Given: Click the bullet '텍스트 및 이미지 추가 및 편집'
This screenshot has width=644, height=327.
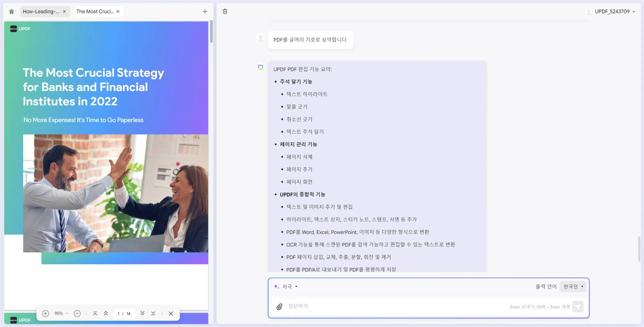Looking at the screenshot, I should [x=319, y=207].
